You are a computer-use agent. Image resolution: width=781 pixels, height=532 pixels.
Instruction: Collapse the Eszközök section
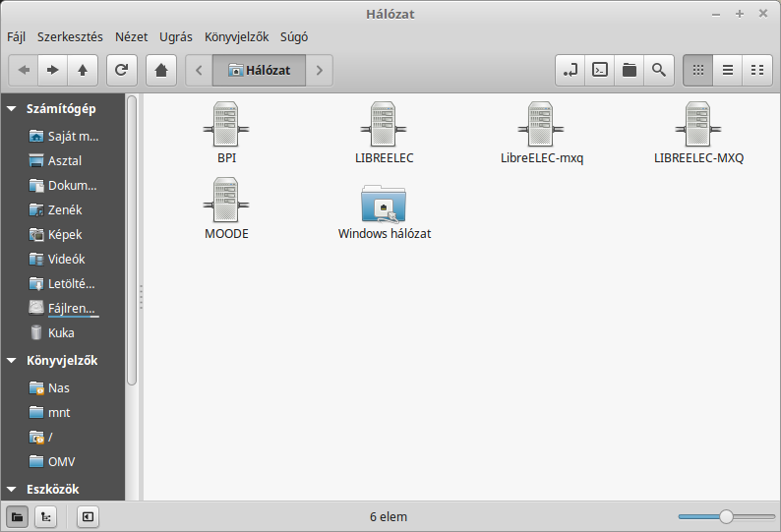12,489
